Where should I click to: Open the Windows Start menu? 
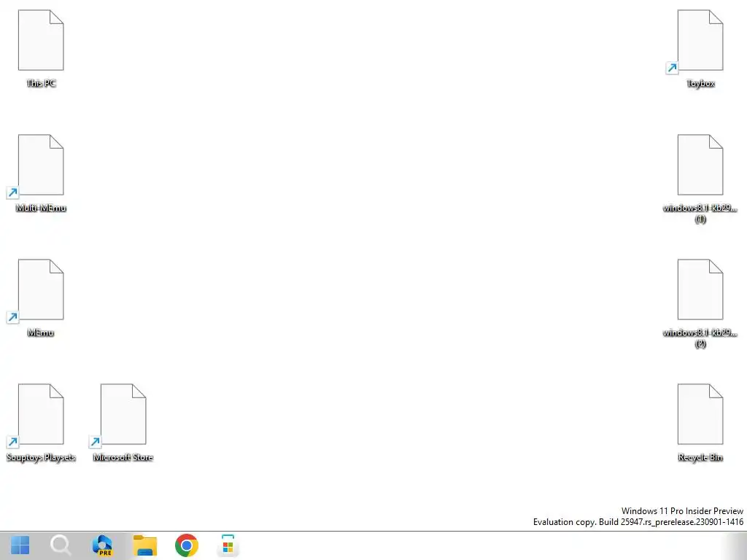20,545
